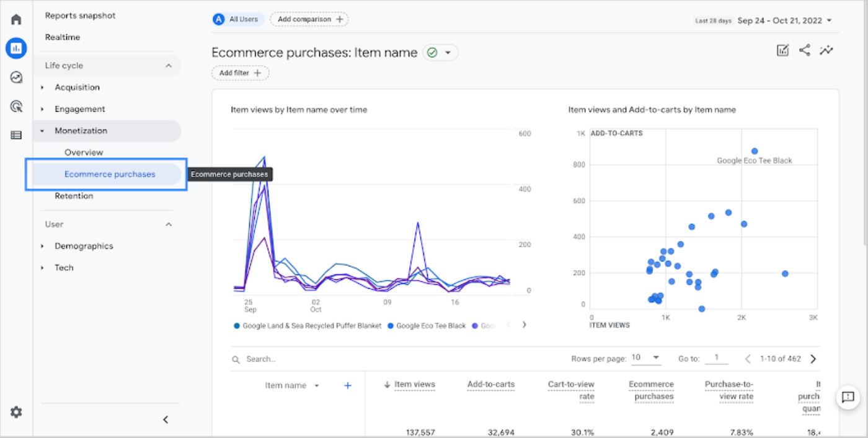
Task: Open the date range dropdown
Action: tap(784, 20)
